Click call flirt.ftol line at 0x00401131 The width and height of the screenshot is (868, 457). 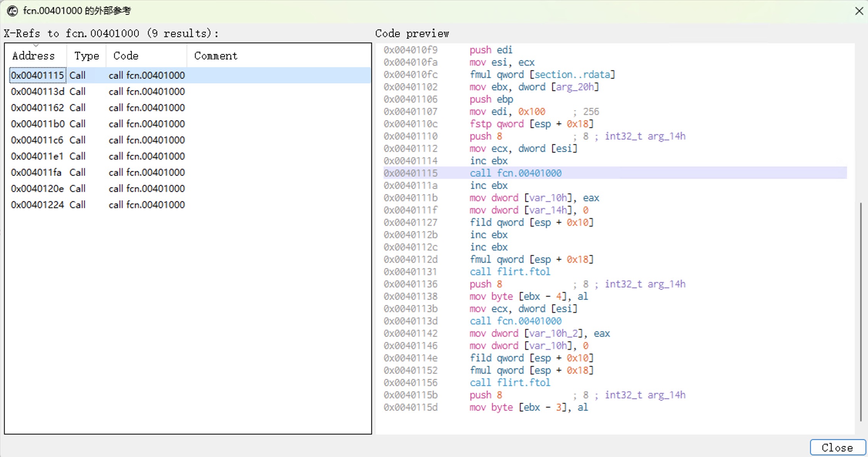(510, 272)
